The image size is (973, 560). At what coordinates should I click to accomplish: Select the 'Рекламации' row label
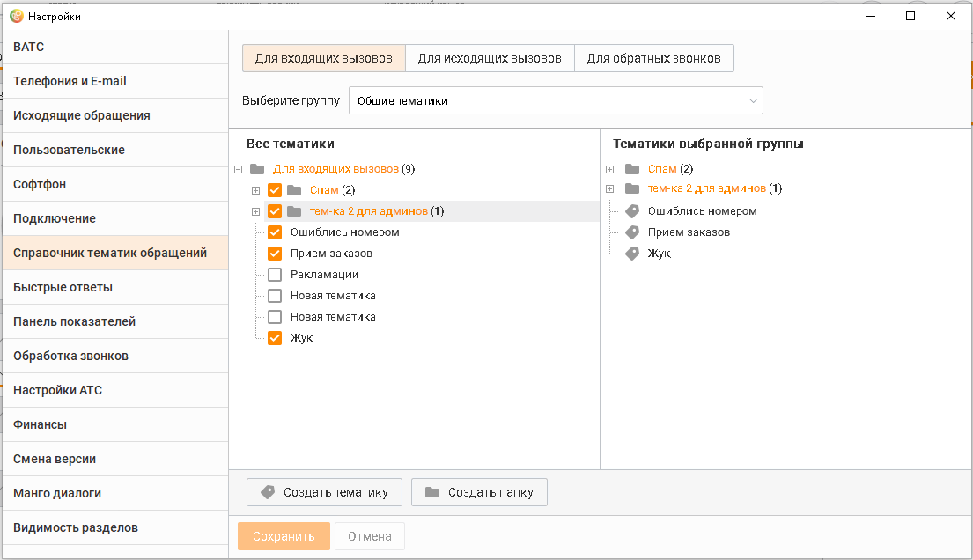point(325,275)
